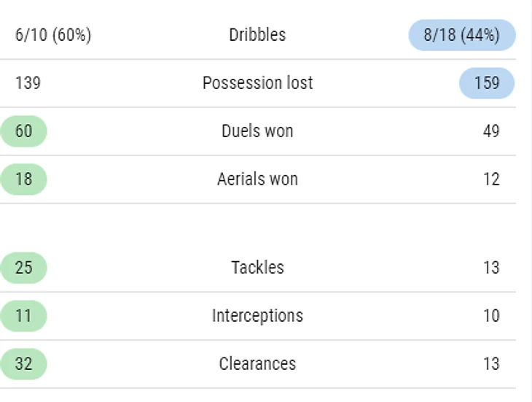Viewport: 532px width, 402px height.
Task: Click the Duels won stat label
Action: [257, 131]
